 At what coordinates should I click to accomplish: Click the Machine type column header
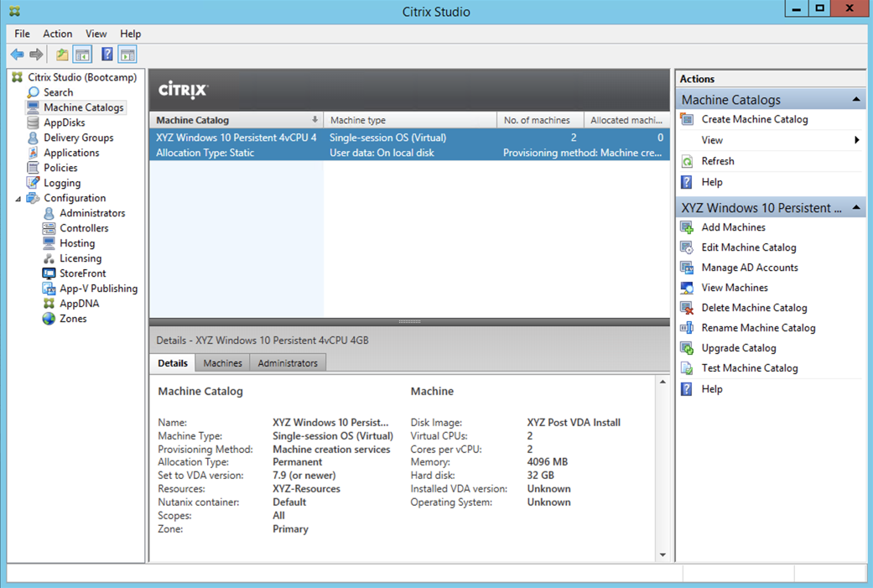pos(410,120)
